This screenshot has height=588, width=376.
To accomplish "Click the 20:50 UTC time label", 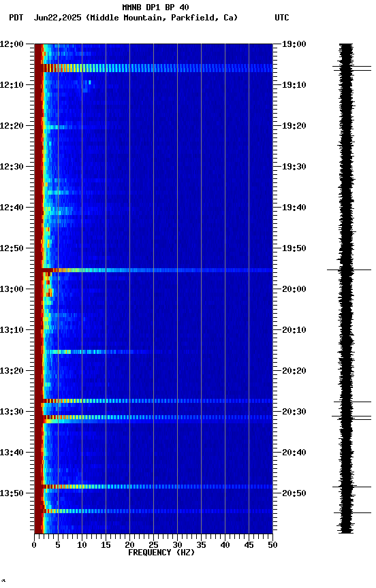I will pos(294,493).
